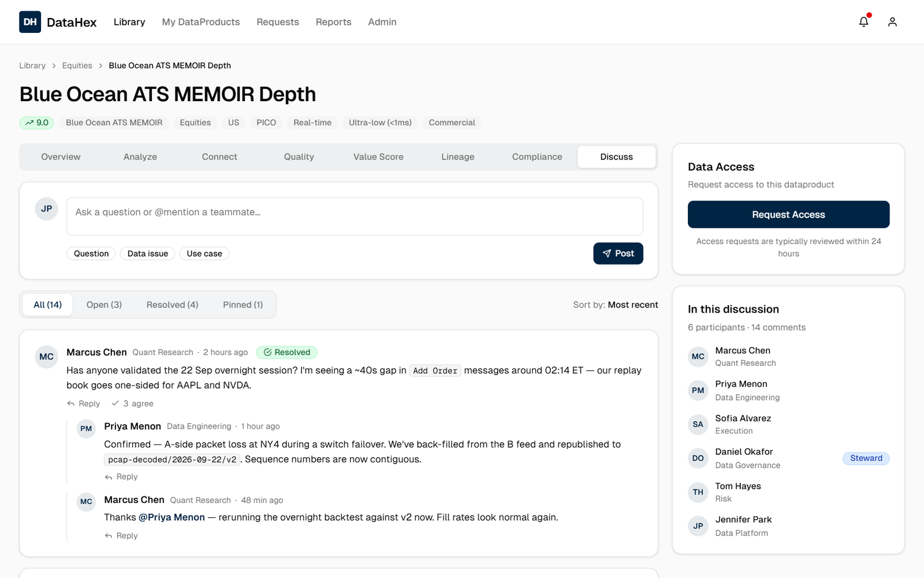Filter comments by Resolved (4)
924x578 pixels.
pyautogui.click(x=172, y=305)
